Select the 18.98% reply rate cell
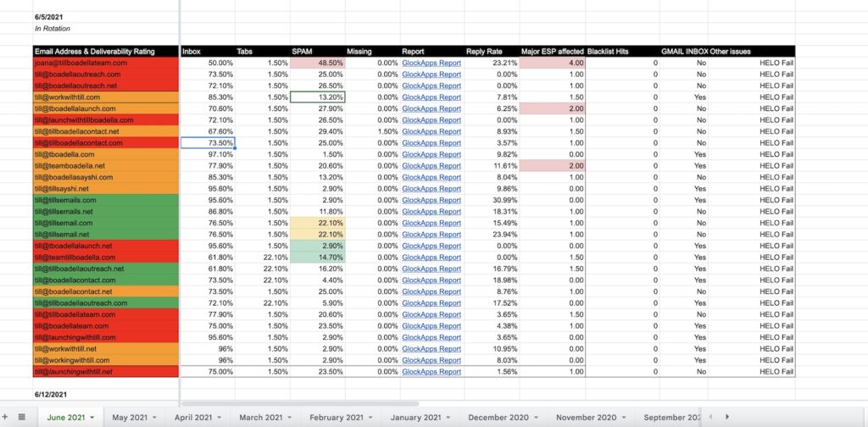The width and height of the screenshot is (868, 427). 492,280
